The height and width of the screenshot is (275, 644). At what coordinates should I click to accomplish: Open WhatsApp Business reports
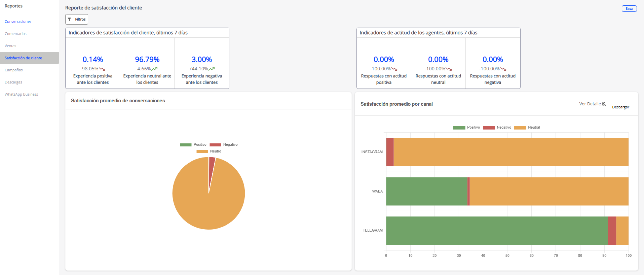(21, 94)
